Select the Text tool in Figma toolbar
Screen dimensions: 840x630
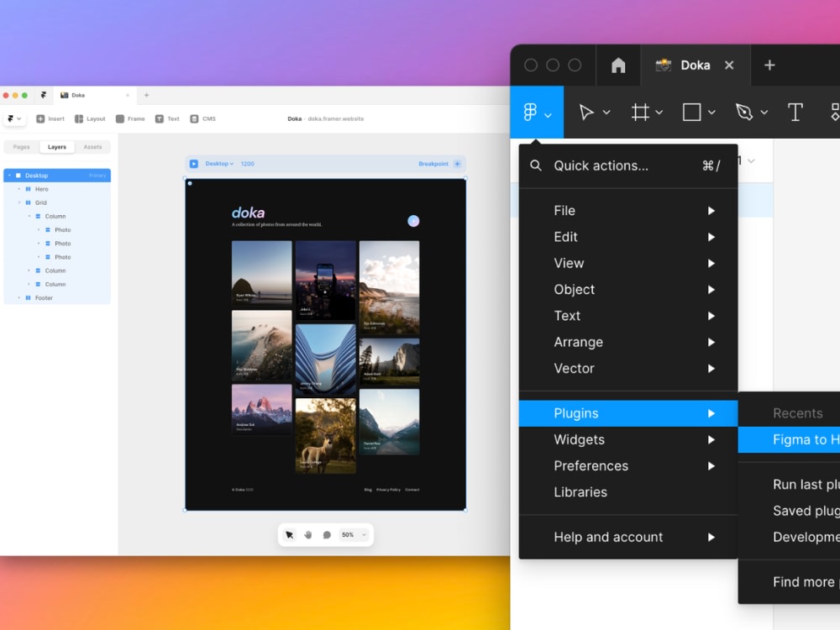(x=795, y=112)
